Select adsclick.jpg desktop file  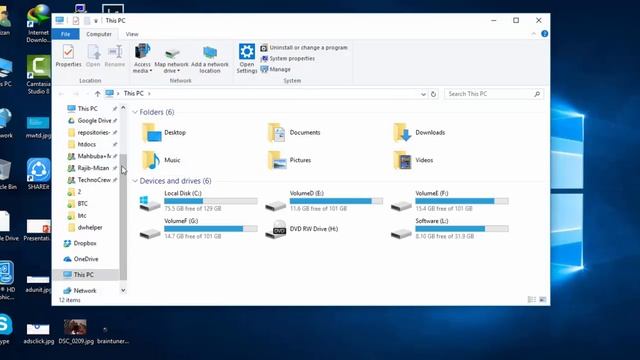click(x=38, y=333)
